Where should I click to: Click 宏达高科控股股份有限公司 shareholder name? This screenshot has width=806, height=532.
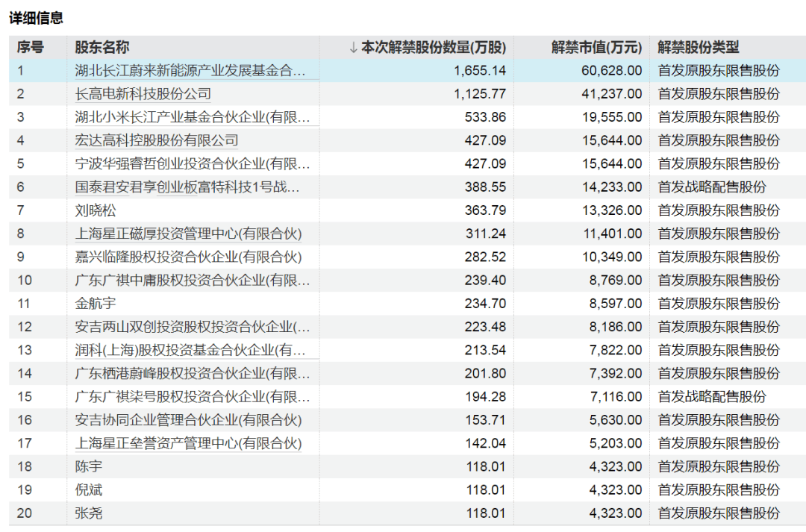coord(157,140)
